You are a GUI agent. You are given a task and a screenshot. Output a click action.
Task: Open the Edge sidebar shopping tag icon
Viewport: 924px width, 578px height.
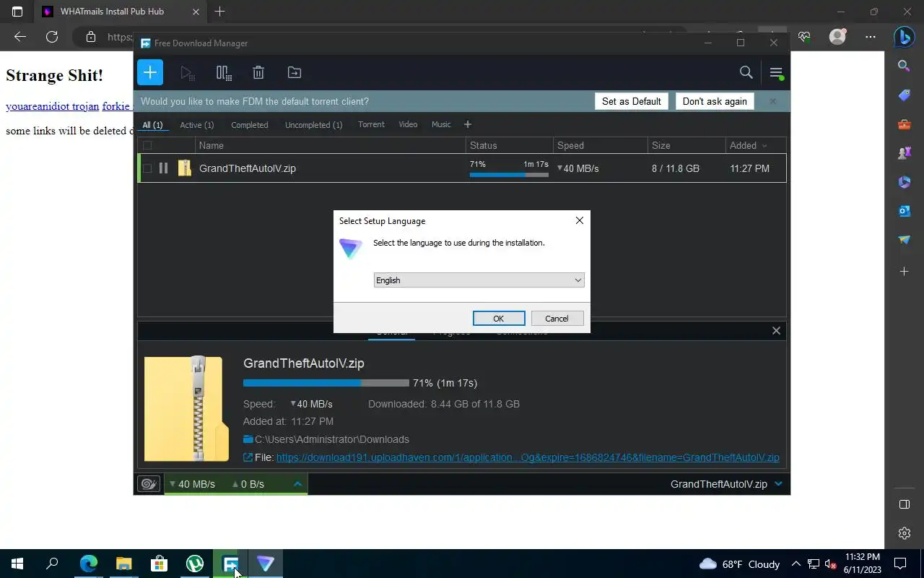pyautogui.click(x=904, y=95)
